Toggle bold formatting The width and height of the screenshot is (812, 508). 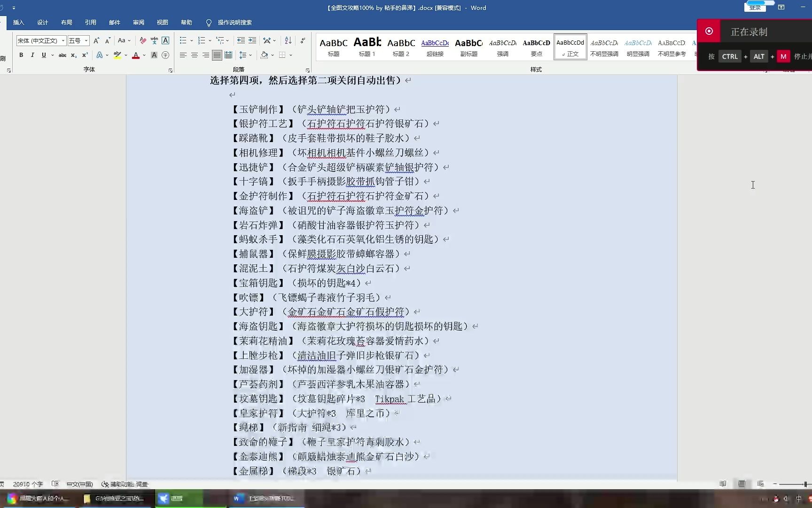tap(21, 55)
